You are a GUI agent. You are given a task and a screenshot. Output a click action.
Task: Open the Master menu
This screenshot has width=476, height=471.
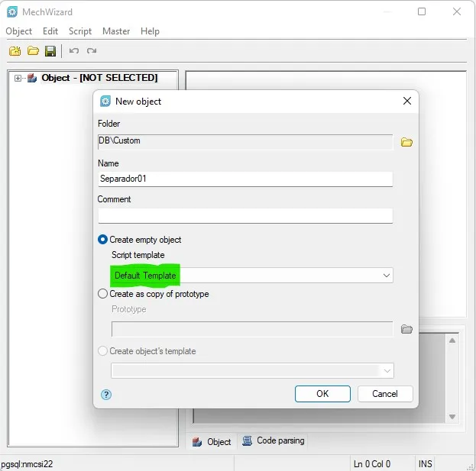pos(116,31)
